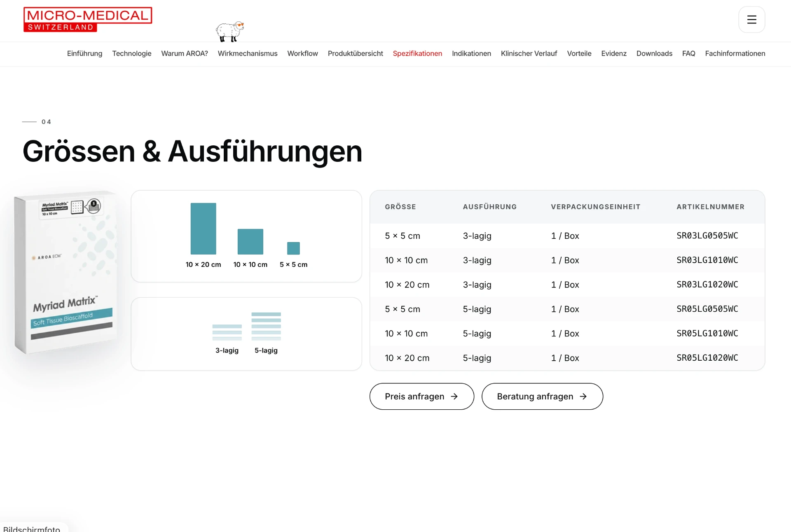Click the 5-lagig layer illustration
This screenshot has height=532, width=791.
[266, 327]
